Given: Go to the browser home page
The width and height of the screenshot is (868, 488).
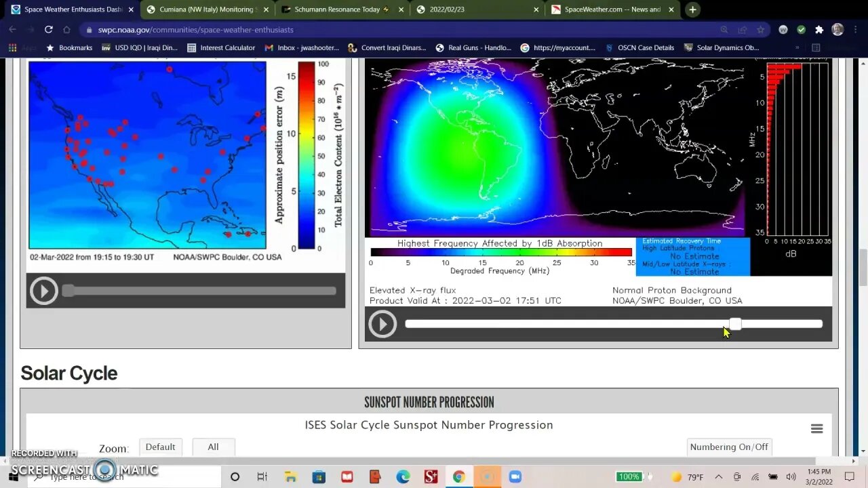Looking at the screenshot, I should [x=66, y=30].
